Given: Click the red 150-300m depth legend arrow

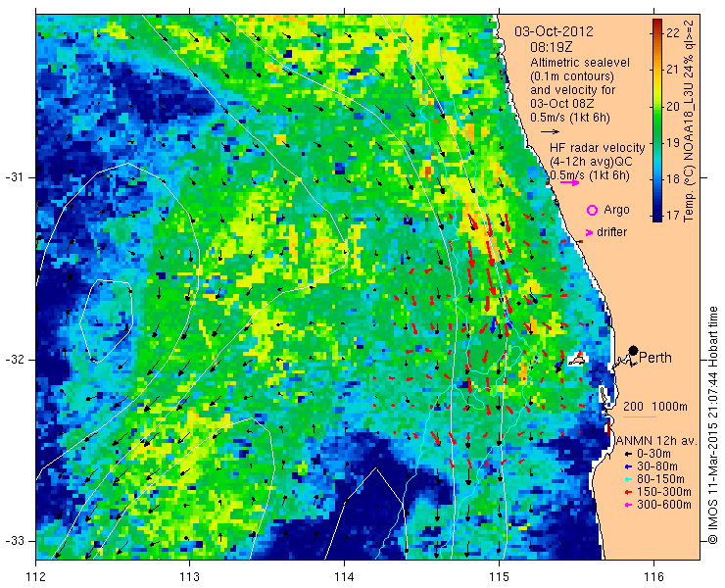Looking at the screenshot, I should (x=627, y=492).
